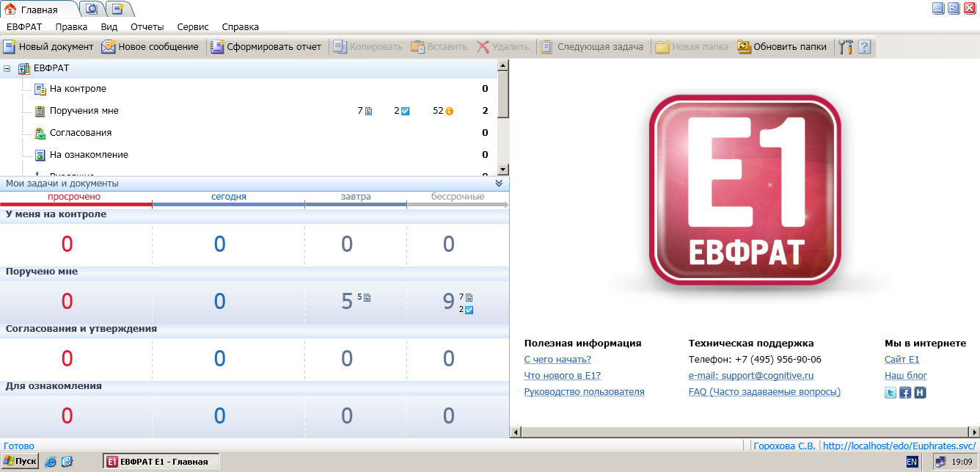Open the Habr H social icon

(920, 393)
